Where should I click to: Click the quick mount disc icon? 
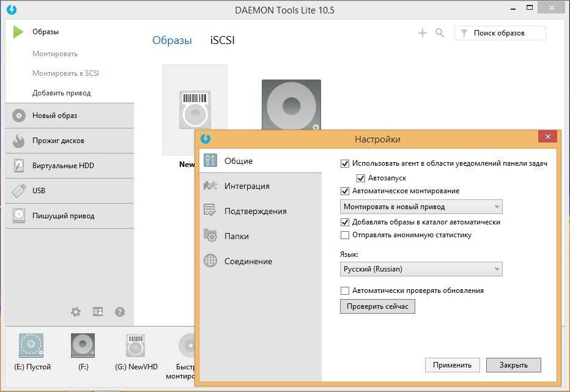click(x=187, y=346)
